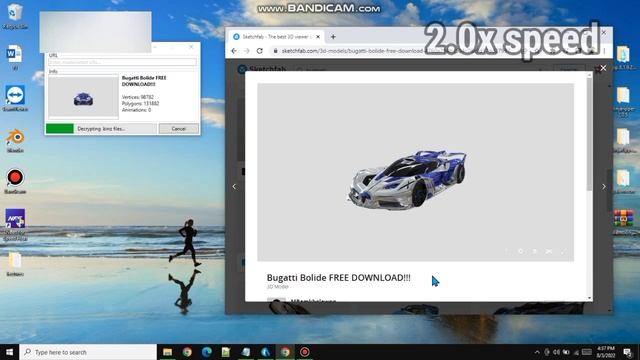This screenshot has height=360, width=640.
Task: Click the taskbar search box
Action: tap(88, 352)
